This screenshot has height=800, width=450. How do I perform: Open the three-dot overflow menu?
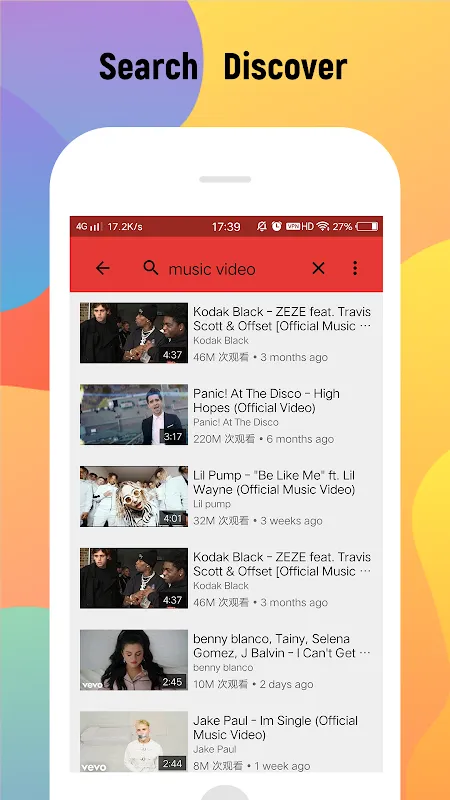coord(355,268)
